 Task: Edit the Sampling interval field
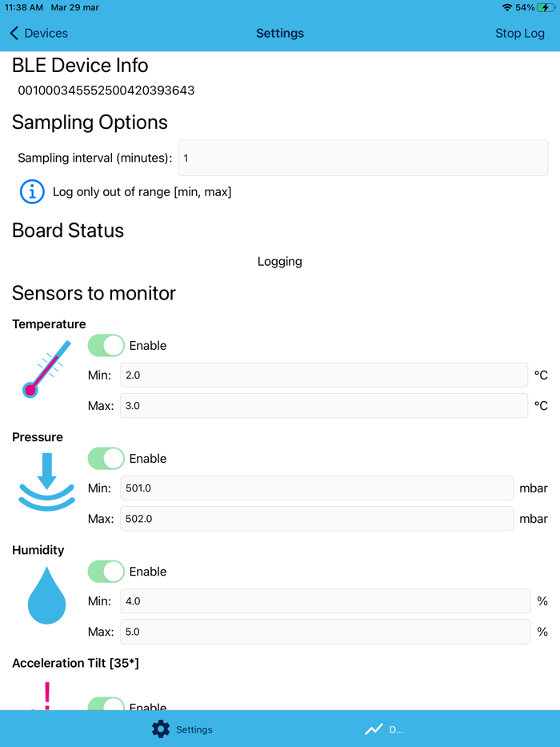[x=362, y=158]
